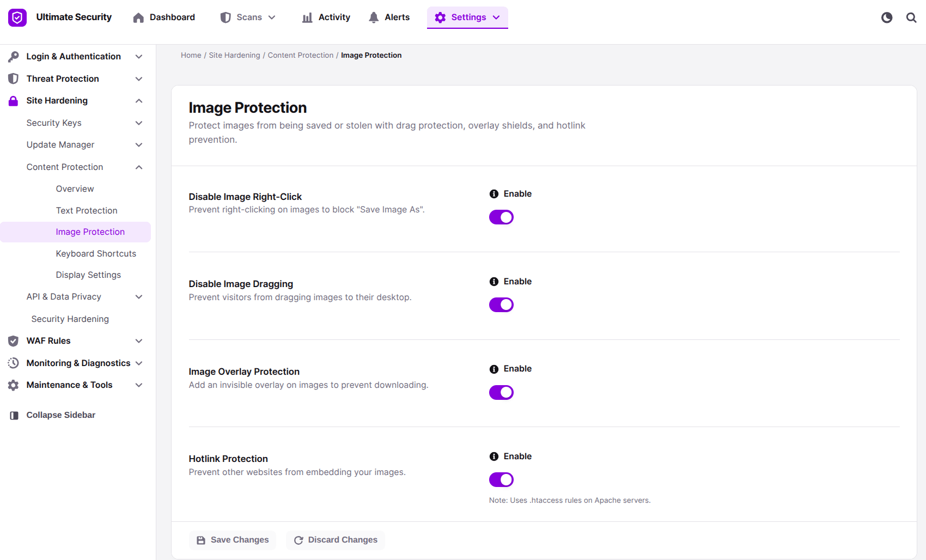Viewport: 926px width, 560px height.
Task: Click the Threat Protection shield icon
Action: tap(14, 78)
